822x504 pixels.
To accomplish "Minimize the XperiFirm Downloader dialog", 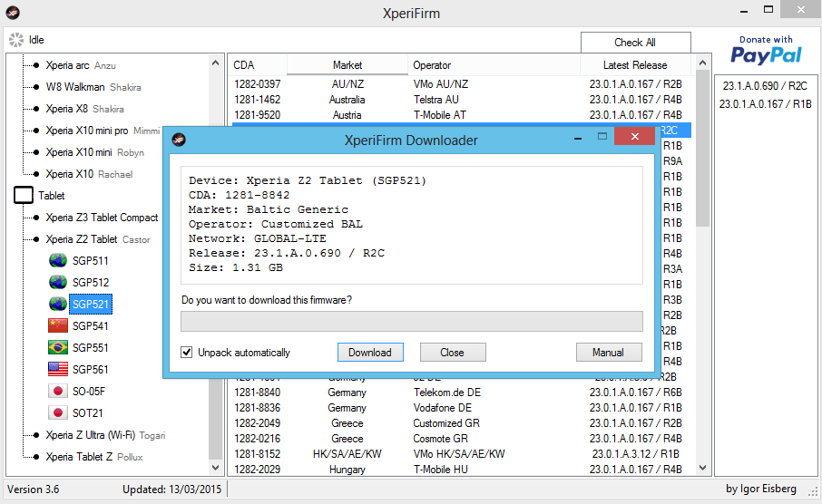I will coord(578,138).
